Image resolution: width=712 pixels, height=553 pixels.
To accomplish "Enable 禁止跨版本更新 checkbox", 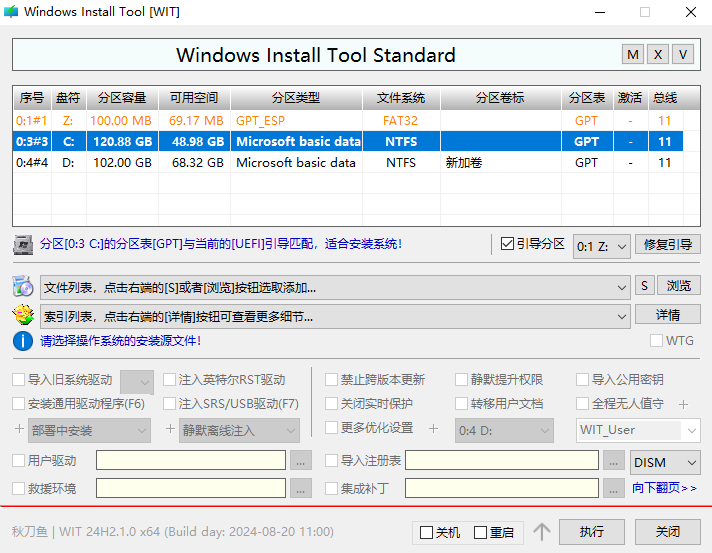I will tap(331, 380).
